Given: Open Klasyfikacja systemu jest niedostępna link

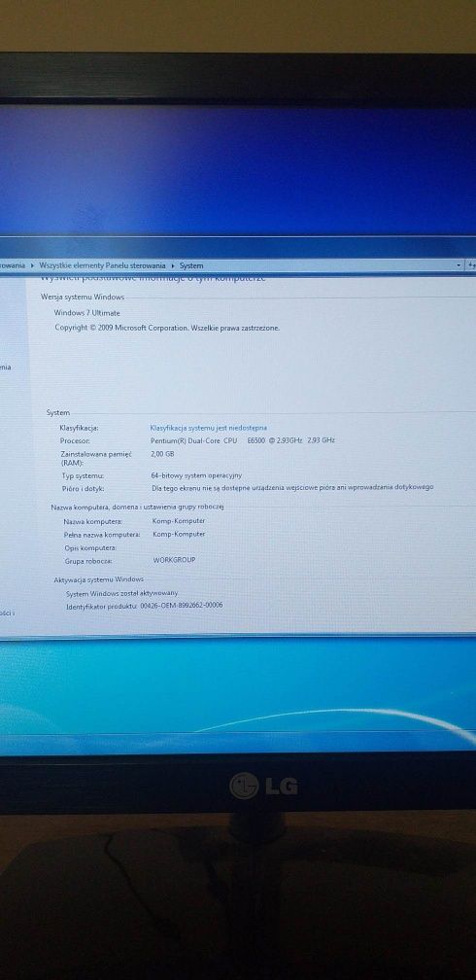Looking at the screenshot, I should tap(209, 428).
